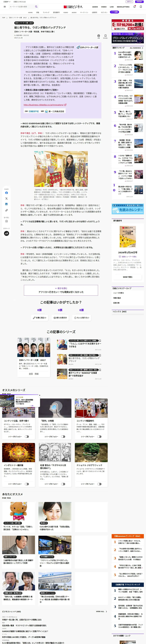Open the 企業研究 nav tab
This screenshot has height=644, width=146.
[94, 12]
